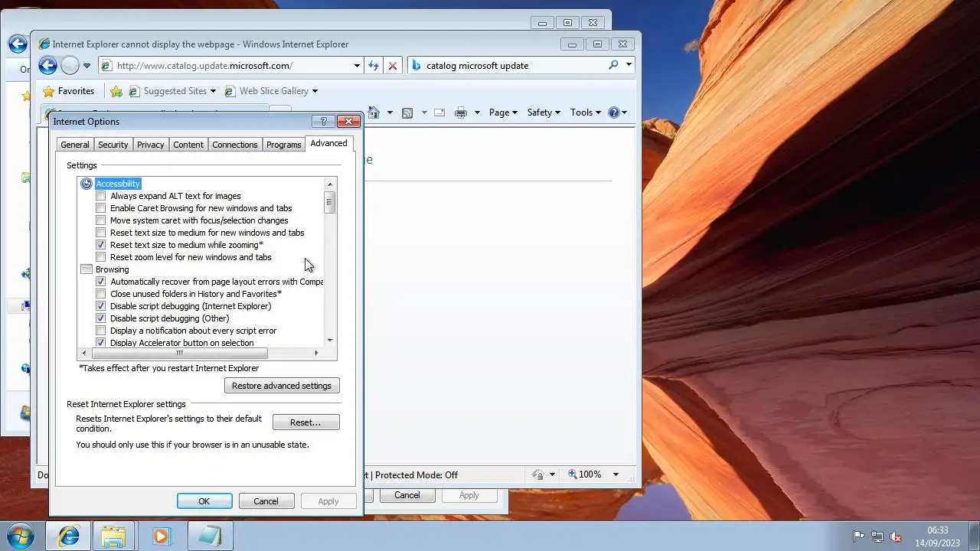Click the blue Help icon
Viewport: 980px width, 551px height.
(613, 112)
